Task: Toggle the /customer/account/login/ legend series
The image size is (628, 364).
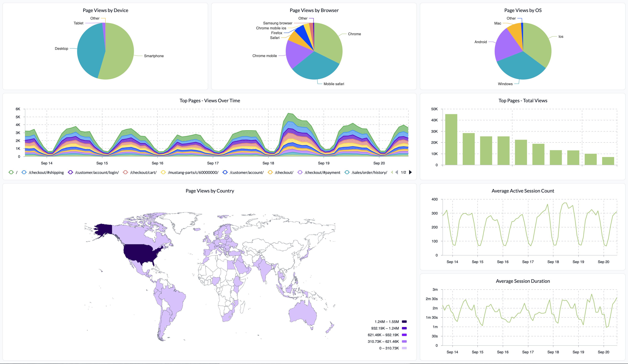Action: (x=97, y=173)
